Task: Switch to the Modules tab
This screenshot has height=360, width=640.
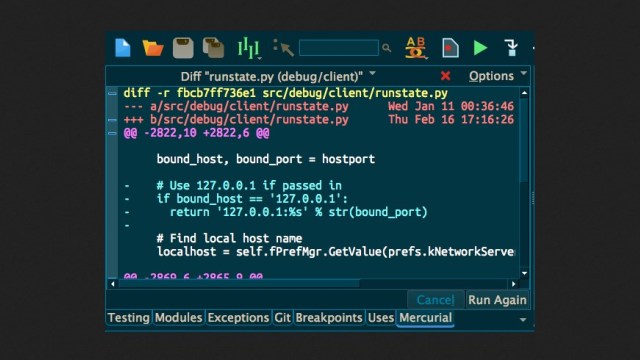Action: pyautogui.click(x=178, y=318)
